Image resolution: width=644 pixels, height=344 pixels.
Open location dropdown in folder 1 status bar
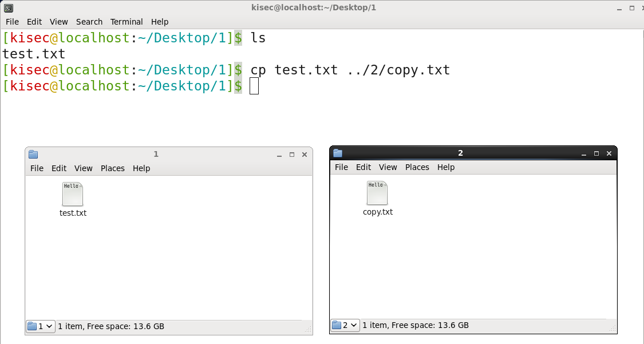[40, 326]
